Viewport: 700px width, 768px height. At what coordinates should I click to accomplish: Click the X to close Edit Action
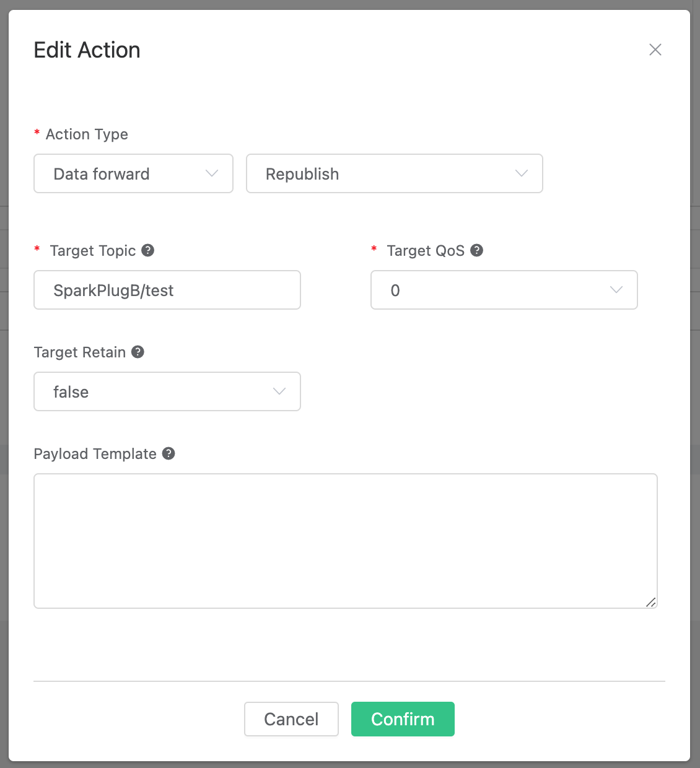655,50
